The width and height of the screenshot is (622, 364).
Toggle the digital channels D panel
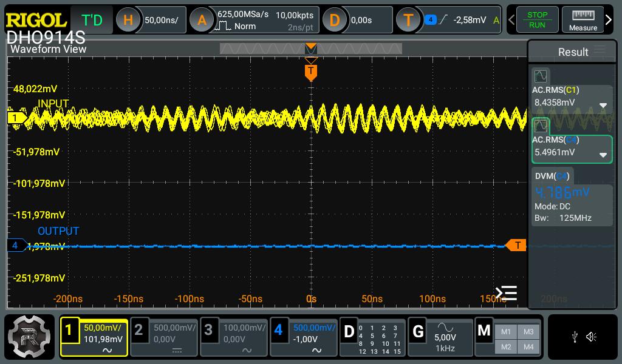point(349,331)
